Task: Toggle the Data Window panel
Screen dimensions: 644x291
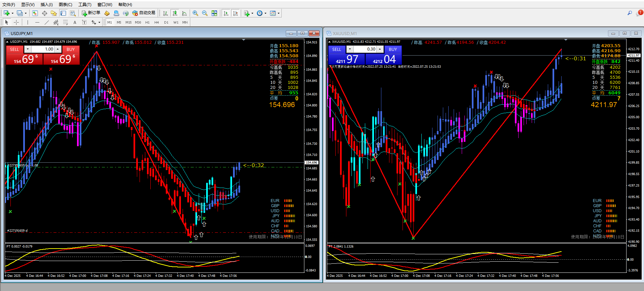Action: click(x=44, y=13)
